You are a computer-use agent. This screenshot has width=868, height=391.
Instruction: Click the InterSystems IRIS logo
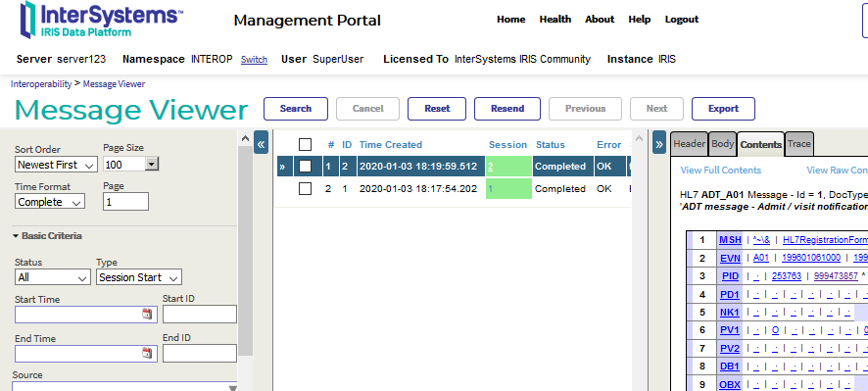coord(101,20)
